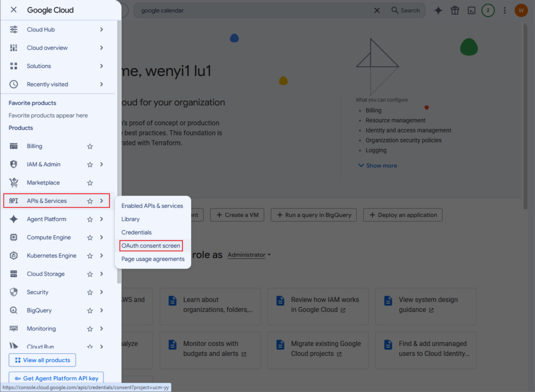Open APIs & Services menu item
The height and width of the screenshot is (392, 535).
[56, 201]
